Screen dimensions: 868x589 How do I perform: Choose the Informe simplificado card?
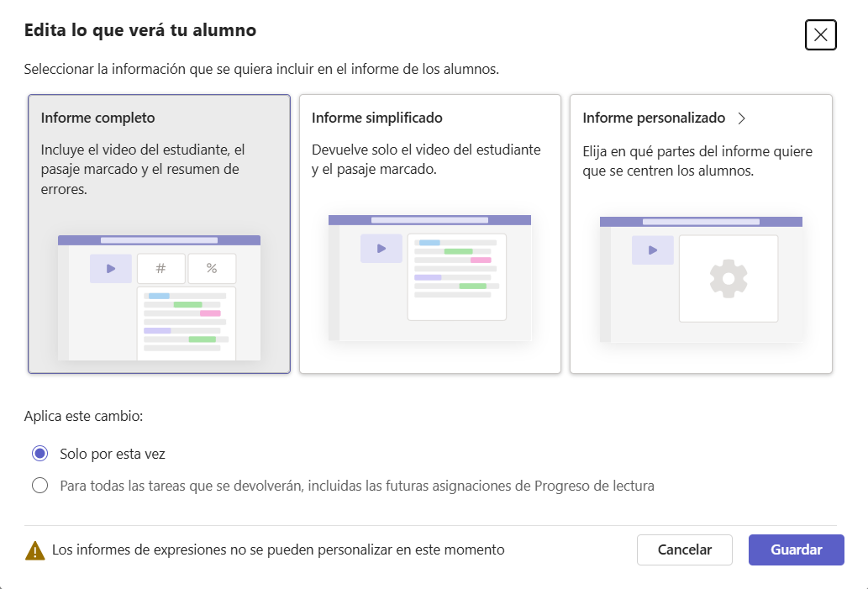pos(430,234)
